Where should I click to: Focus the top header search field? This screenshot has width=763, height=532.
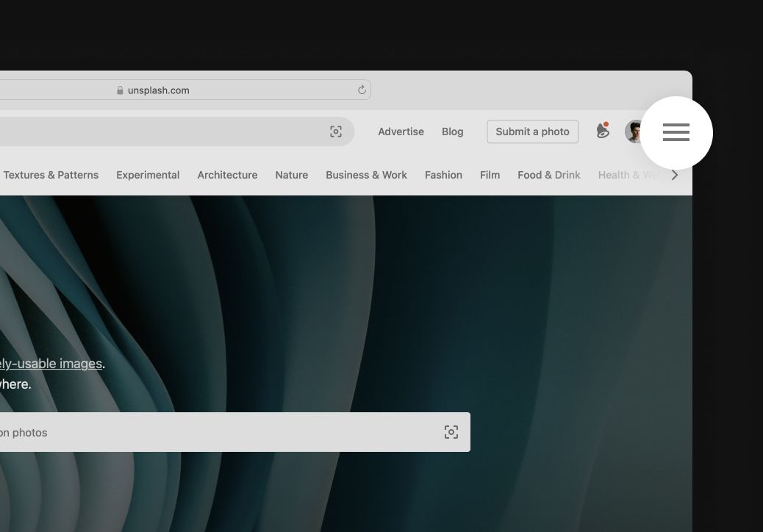coord(177,132)
